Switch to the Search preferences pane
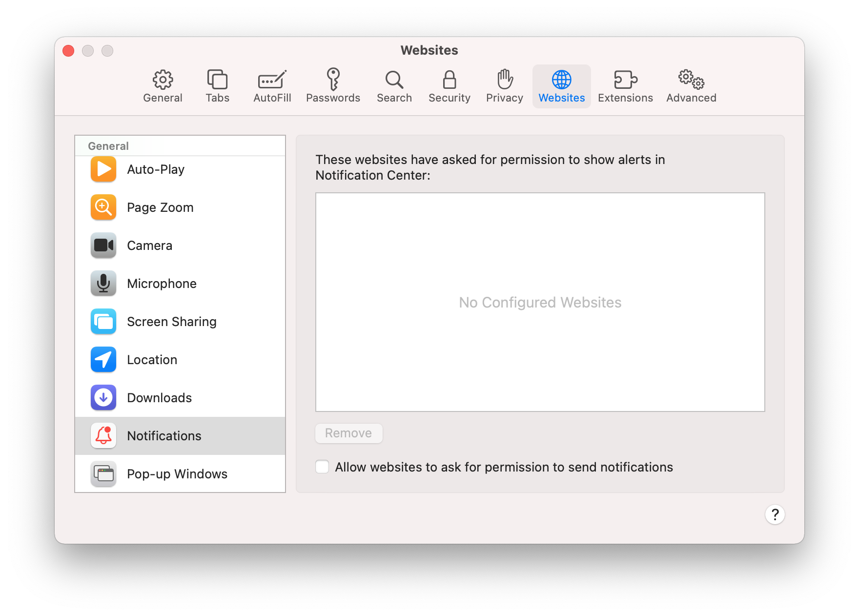The image size is (859, 616). click(x=394, y=86)
